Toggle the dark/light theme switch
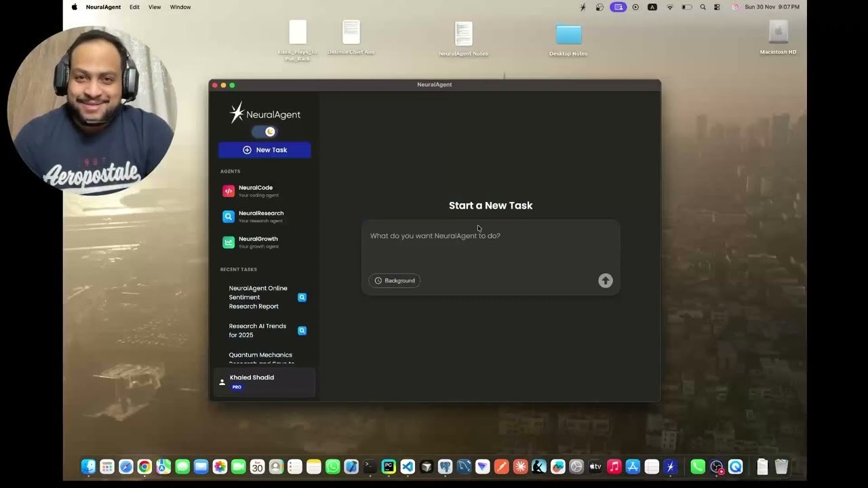 [264, 131]
